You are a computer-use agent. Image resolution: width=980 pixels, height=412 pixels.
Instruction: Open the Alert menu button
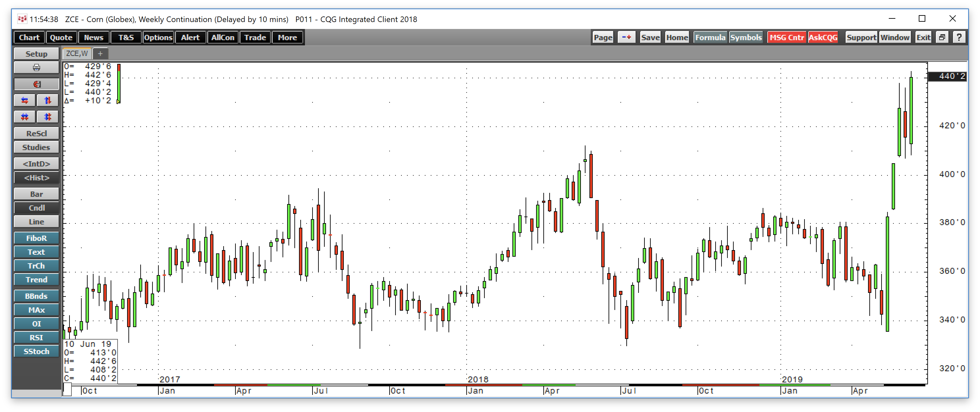tap(190, 37)
